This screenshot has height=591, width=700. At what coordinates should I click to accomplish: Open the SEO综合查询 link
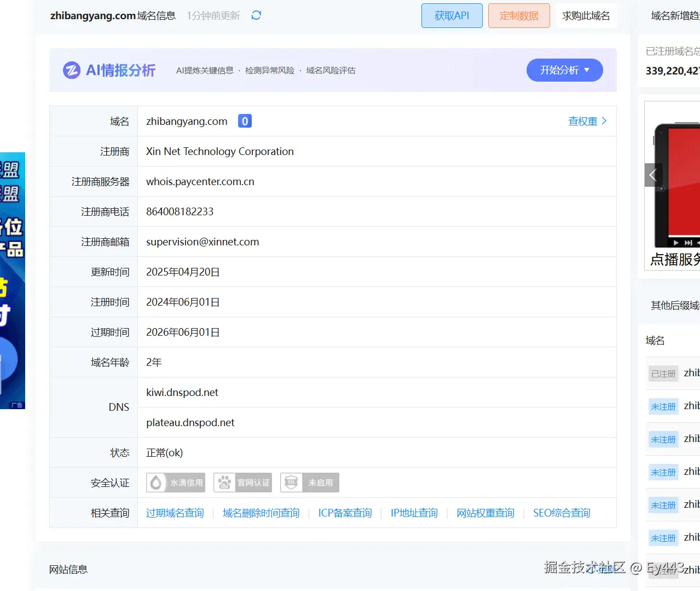click(x=562, y=513)
